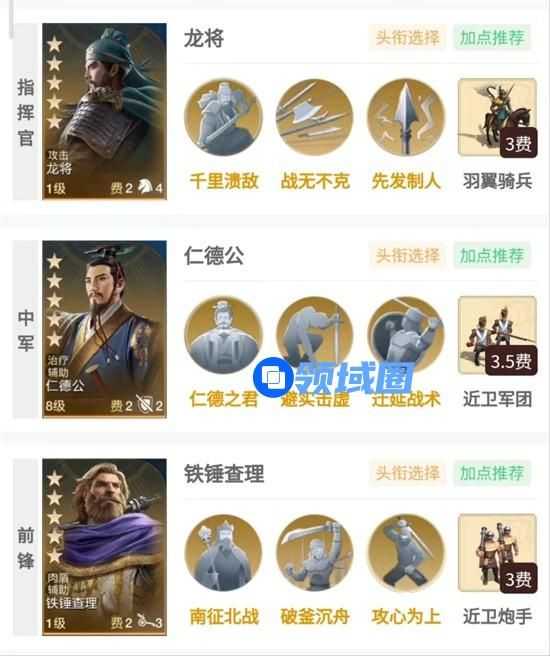This screenshot has width=550, height=656.
Task: Select the 先发制人 spear skill icon
Action: [406, 118]
